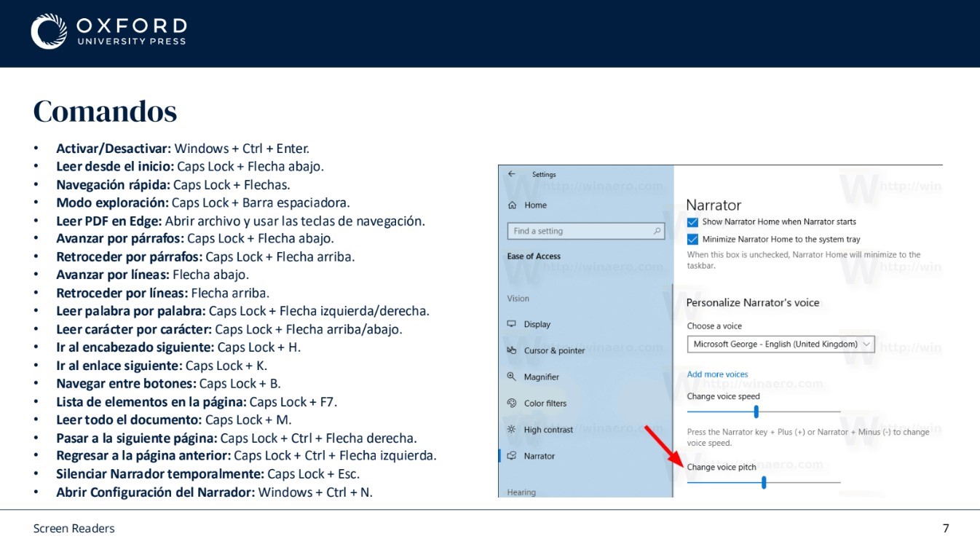Click the Lista de elementos en la página bullet
The image size is (980, 547).
[x=197, y=402]
